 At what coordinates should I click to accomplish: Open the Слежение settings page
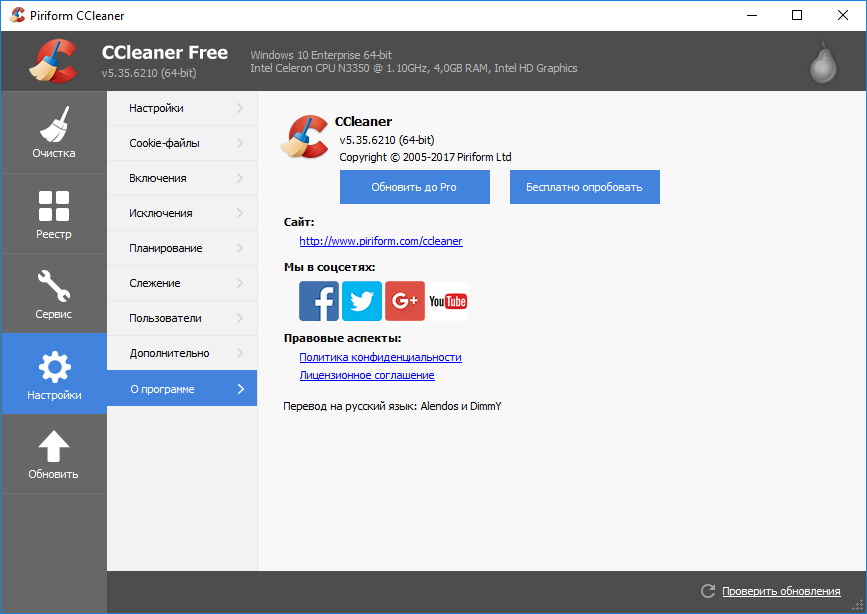pos(182,283)
